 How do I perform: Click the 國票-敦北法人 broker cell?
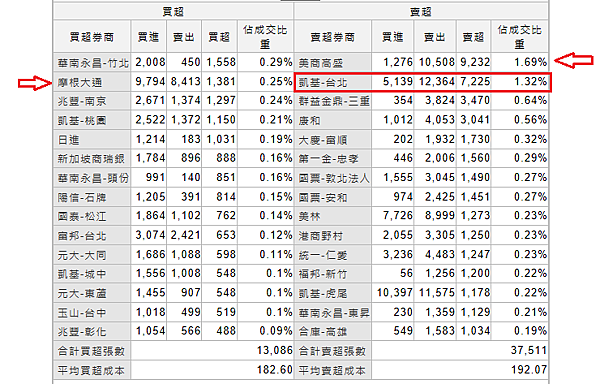(x=334, y=178)
